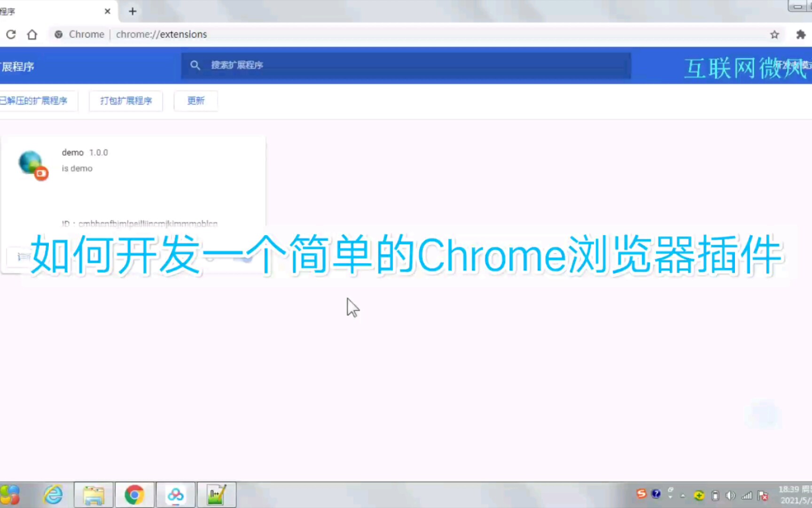Click the magnifier icon in the search bar
The image size is (812, 508).
coord(195,65)
